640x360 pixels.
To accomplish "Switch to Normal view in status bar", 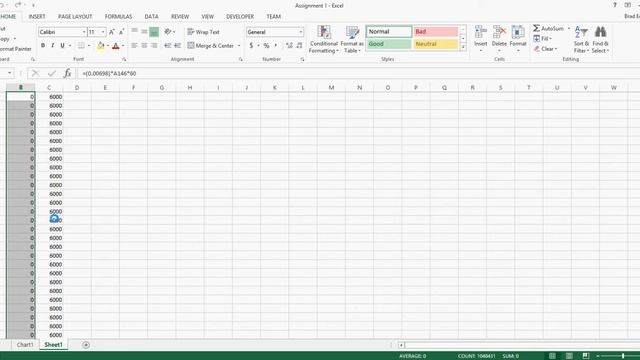I will point(552,356).
